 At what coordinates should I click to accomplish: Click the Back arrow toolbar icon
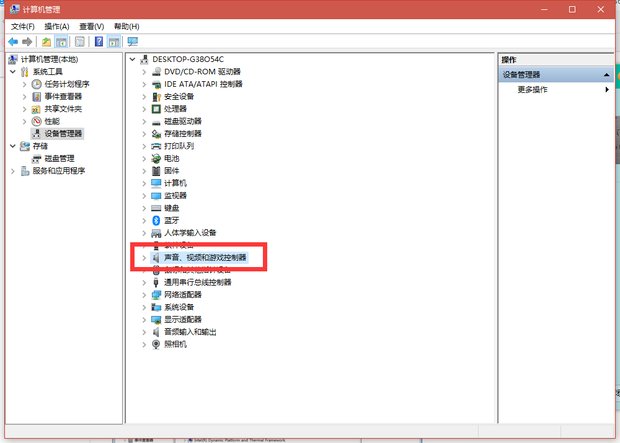click(x=13, y=42)
